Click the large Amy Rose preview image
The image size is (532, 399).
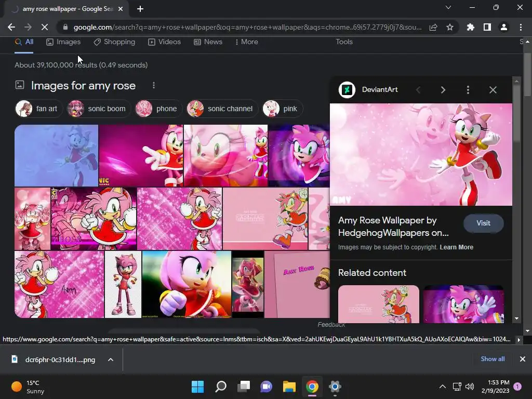pyautogui.click(x=421, y=154)
